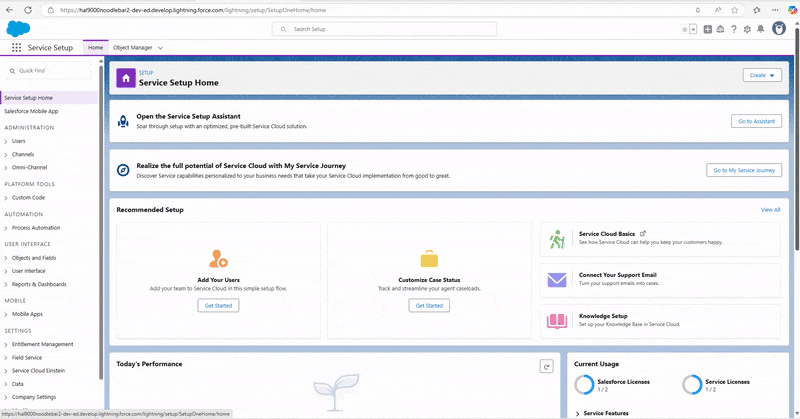Viewport: 800px width, 419px height.
Task: Open the Setup gear icon
Action: pyautogui.click(x=747, y=30)
